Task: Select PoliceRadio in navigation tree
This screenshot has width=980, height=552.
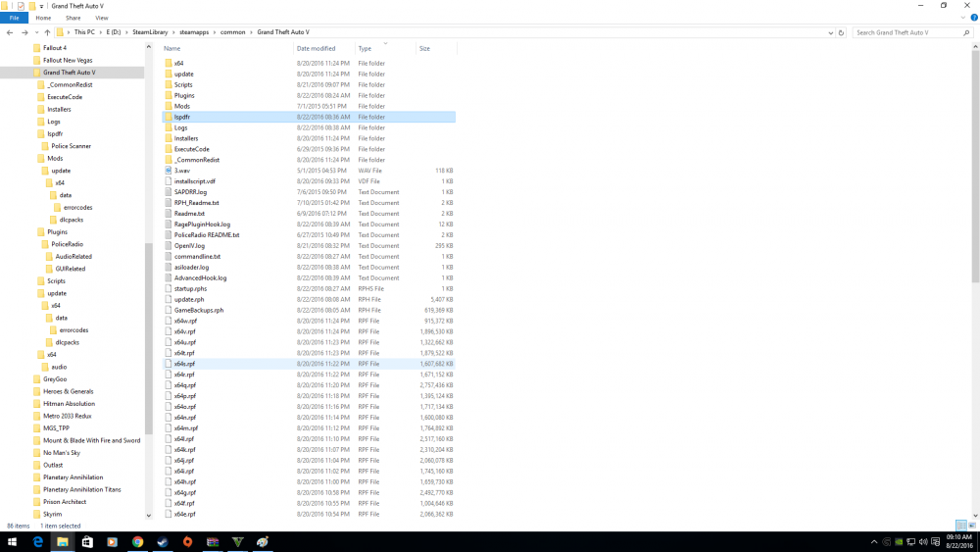Action: click(x=68, y=244)
